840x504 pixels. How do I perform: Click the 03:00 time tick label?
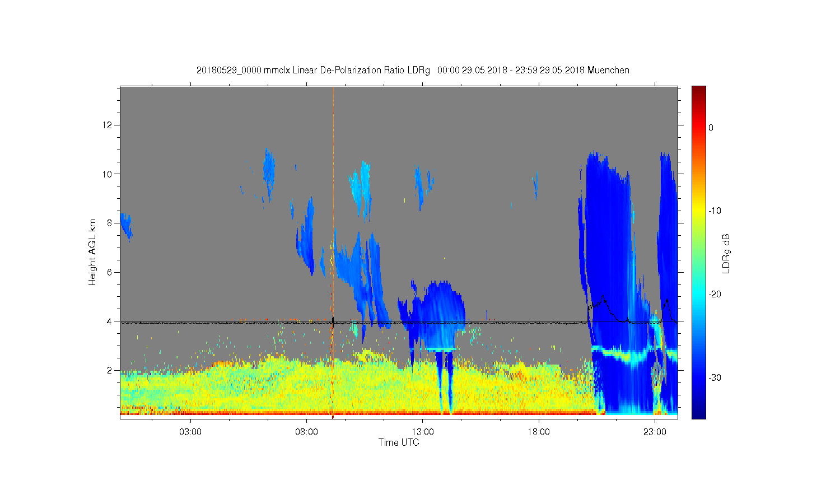click(x=190, y=432)
